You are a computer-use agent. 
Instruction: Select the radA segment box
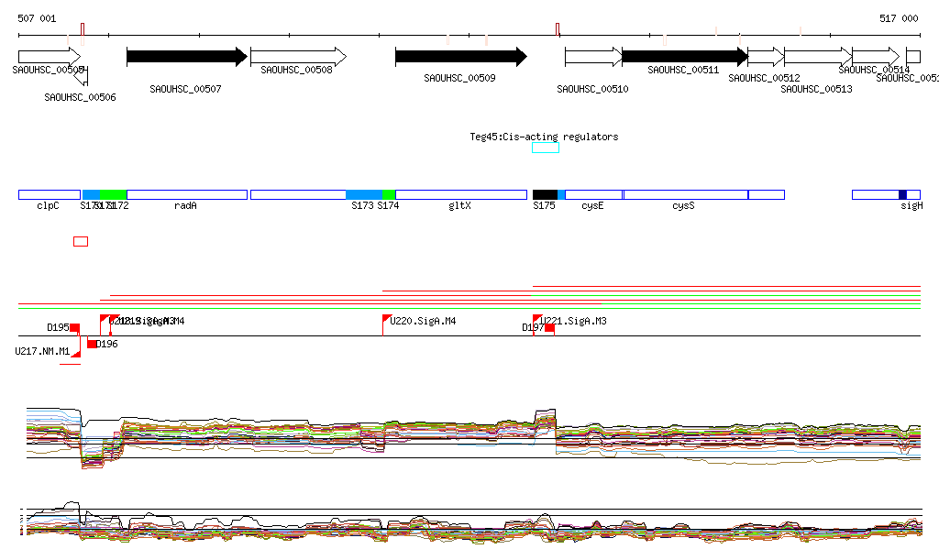tap(187, 194)
